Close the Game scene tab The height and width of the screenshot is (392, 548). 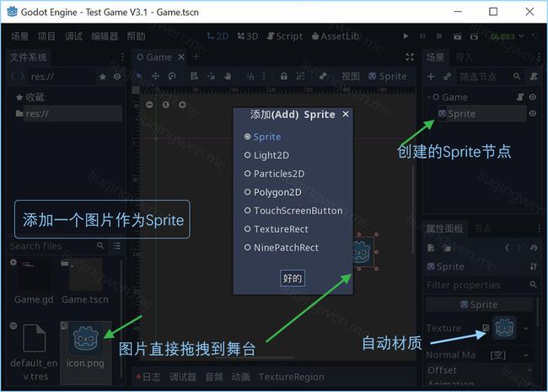pyautogui.click(x=181, y=57)
